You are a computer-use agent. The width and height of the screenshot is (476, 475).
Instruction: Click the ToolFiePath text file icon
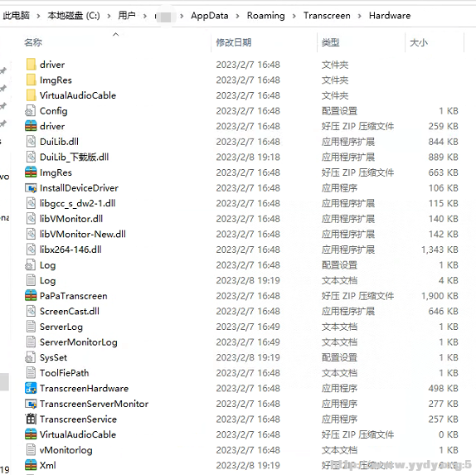31,373
